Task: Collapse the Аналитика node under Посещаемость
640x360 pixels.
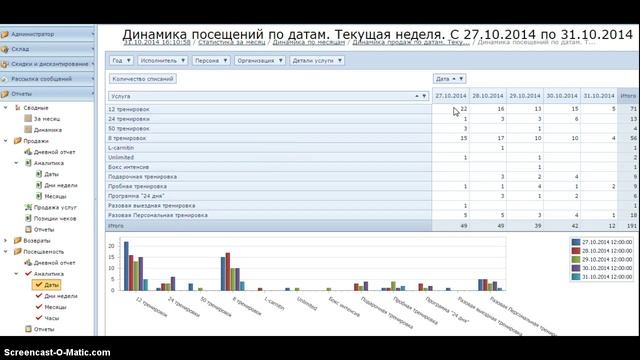Action: (16, 273)
